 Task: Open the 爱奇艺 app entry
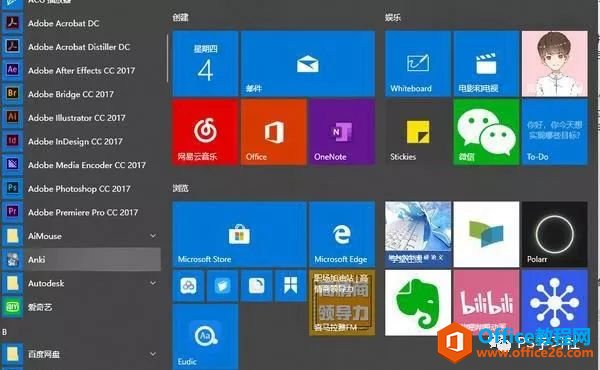[81, 307]
